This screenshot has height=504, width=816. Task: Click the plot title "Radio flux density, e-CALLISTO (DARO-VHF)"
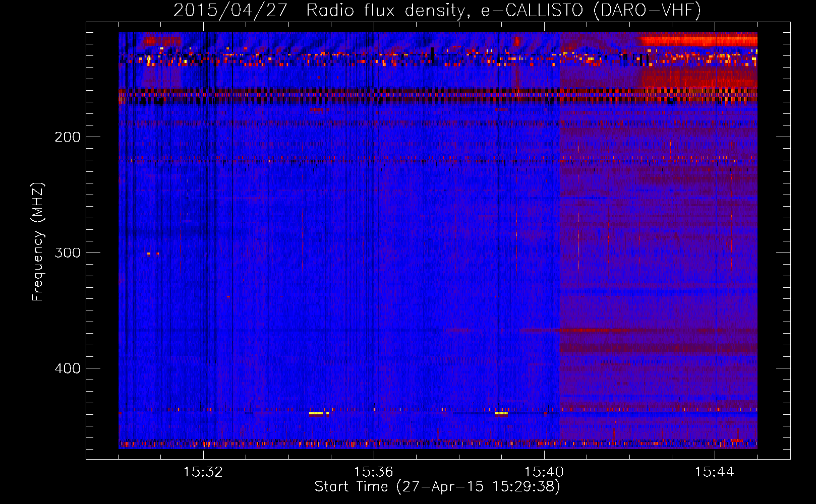pos(504,11)
